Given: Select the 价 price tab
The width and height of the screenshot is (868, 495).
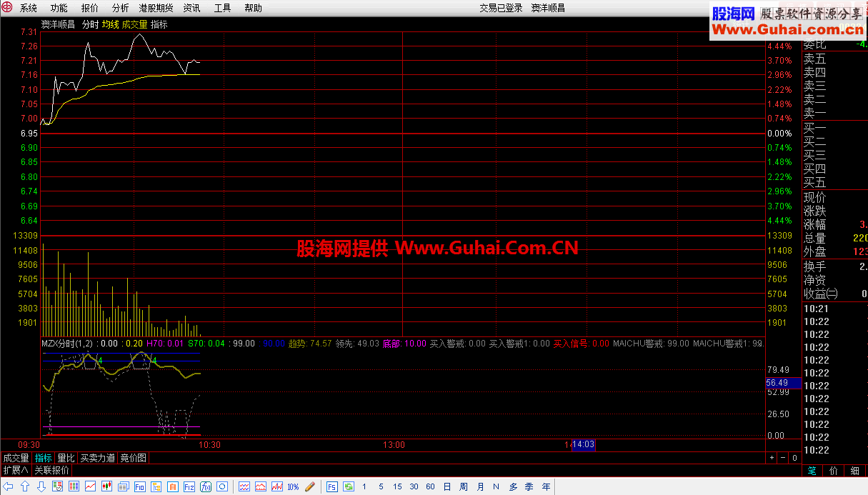Looking at the screenshot, I should coord(834,471).
